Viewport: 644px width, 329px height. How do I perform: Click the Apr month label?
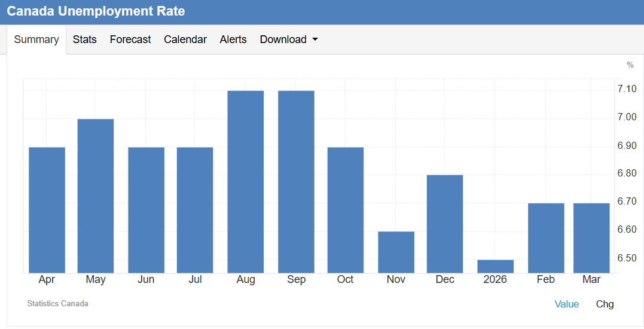point(47,280)
